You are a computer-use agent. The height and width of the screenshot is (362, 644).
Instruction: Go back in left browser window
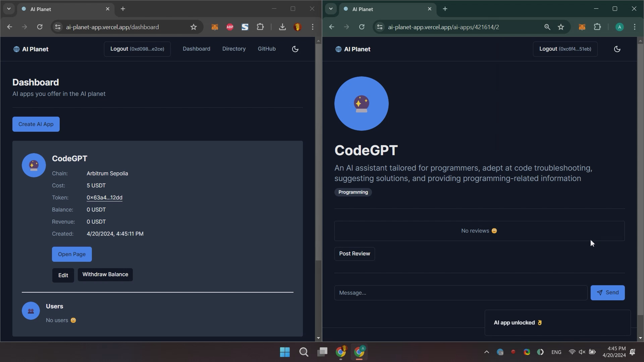point(9,27)
